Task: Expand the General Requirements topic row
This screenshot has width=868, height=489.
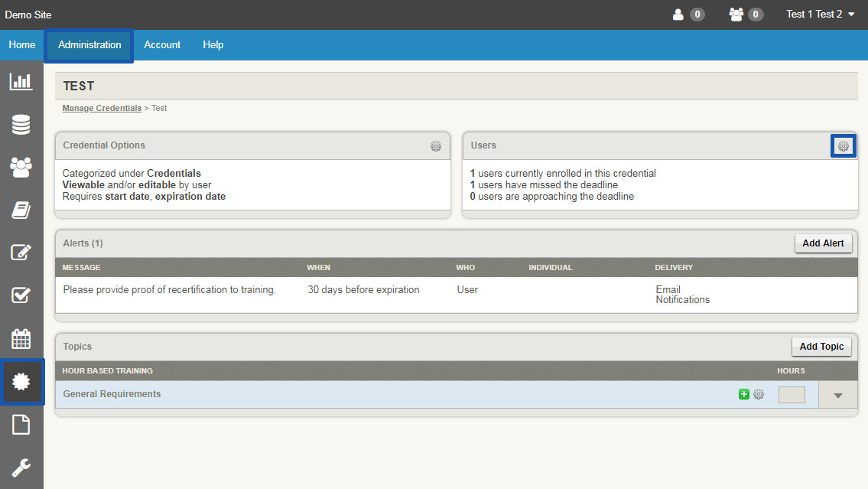Action: [837, 394]
